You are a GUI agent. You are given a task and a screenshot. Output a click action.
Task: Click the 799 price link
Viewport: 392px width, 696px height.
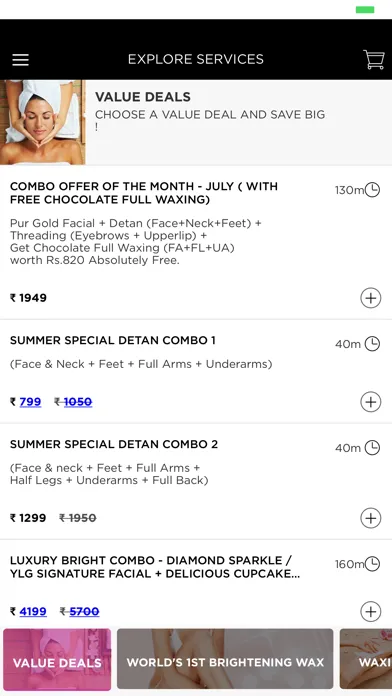pos(30,402)
